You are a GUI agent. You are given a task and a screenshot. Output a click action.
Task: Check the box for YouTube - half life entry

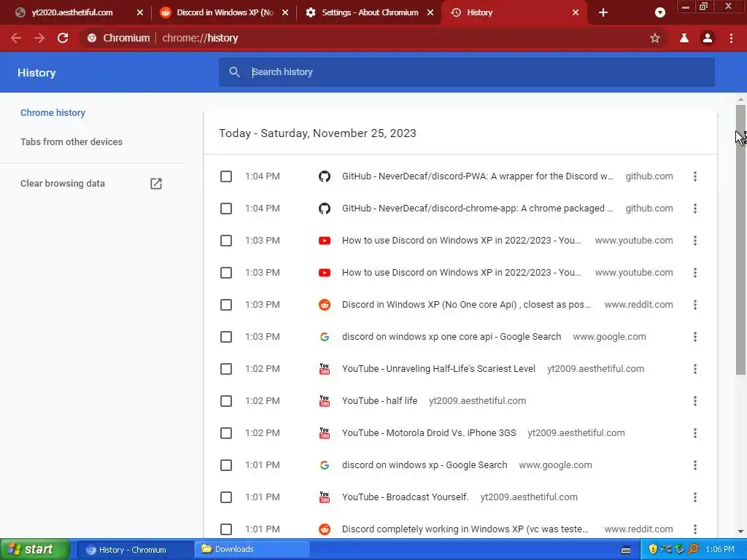(x=226, y=401)
